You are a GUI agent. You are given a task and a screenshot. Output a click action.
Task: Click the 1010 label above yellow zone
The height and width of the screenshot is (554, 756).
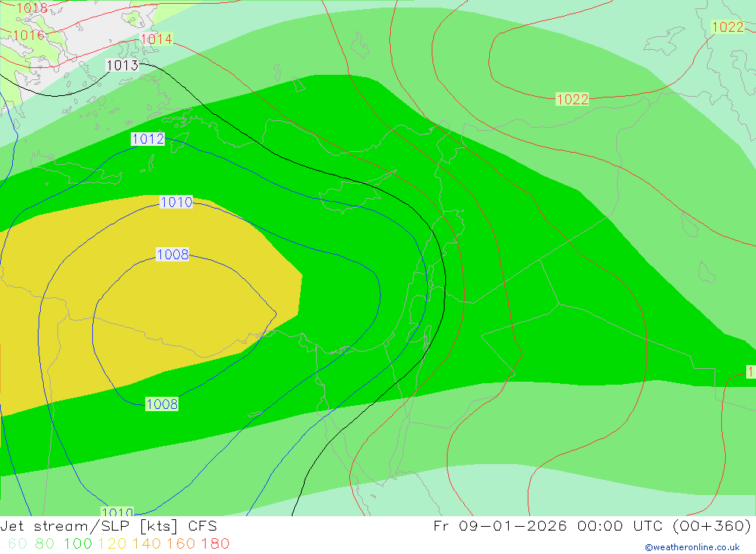click(x=176, y=203)
